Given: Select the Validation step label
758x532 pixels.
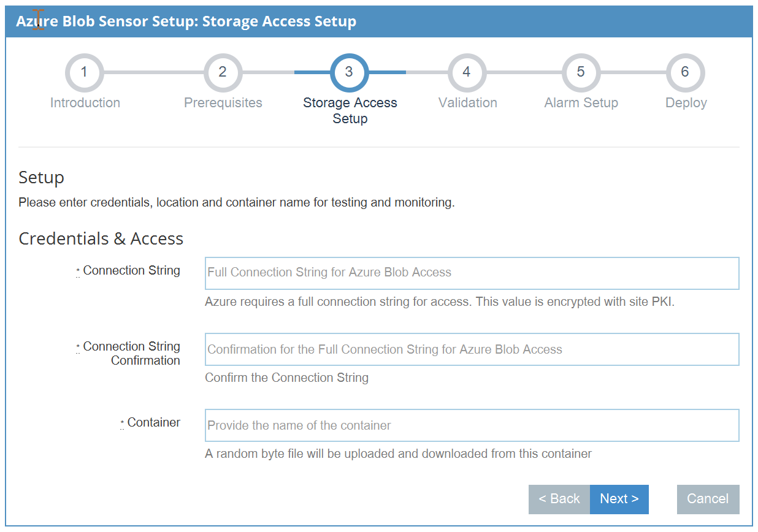Looking at the screenshot, I should 468,103.
